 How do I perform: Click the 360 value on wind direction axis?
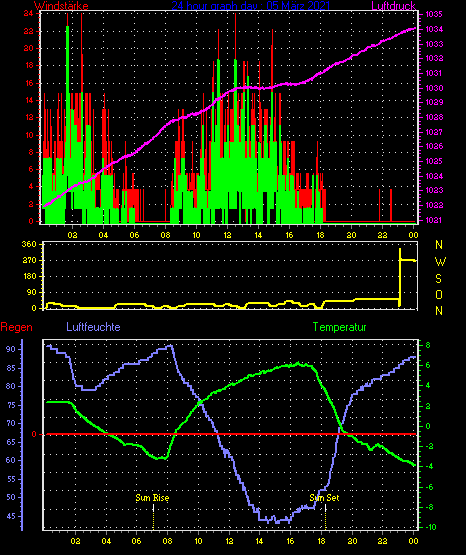[x=29, y=244]
